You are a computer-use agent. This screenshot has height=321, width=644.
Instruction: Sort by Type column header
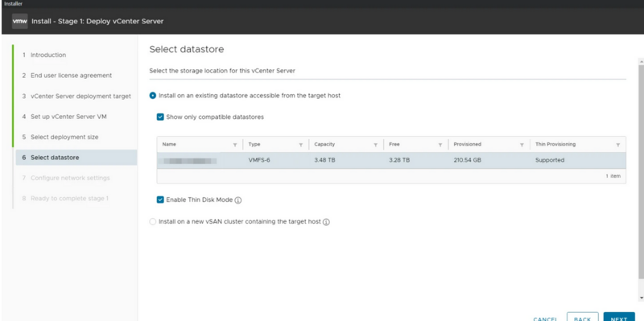254,145
